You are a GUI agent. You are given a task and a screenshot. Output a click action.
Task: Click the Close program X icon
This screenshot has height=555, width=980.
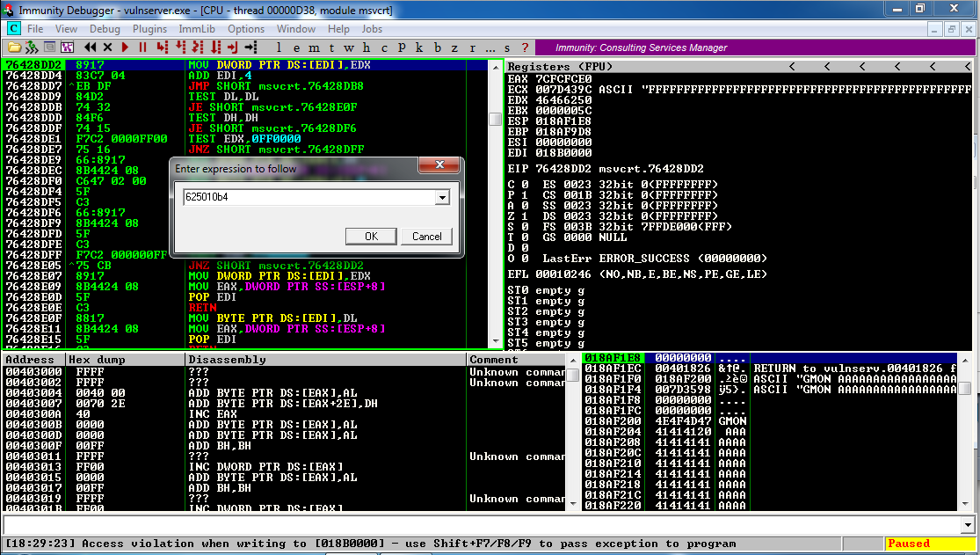108,47
